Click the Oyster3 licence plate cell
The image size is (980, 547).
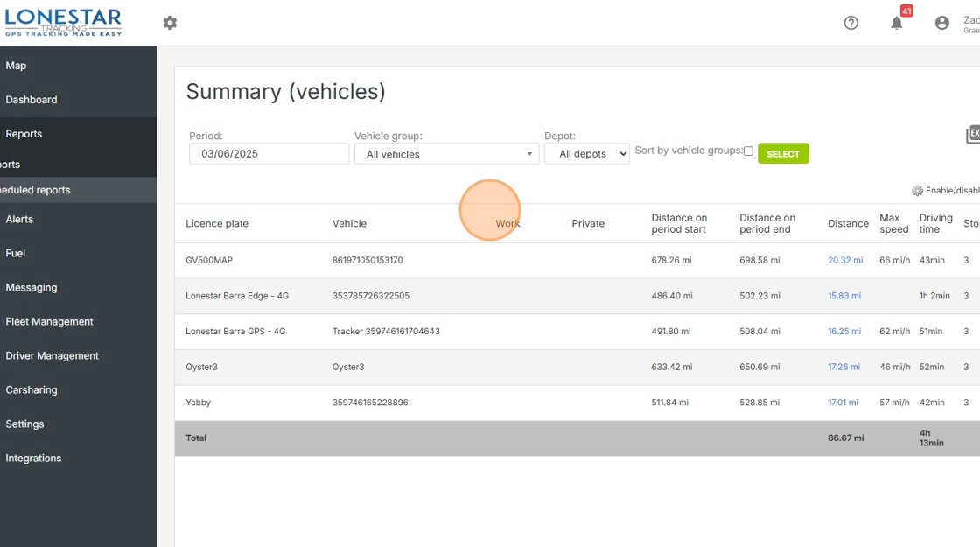point(201,367)
